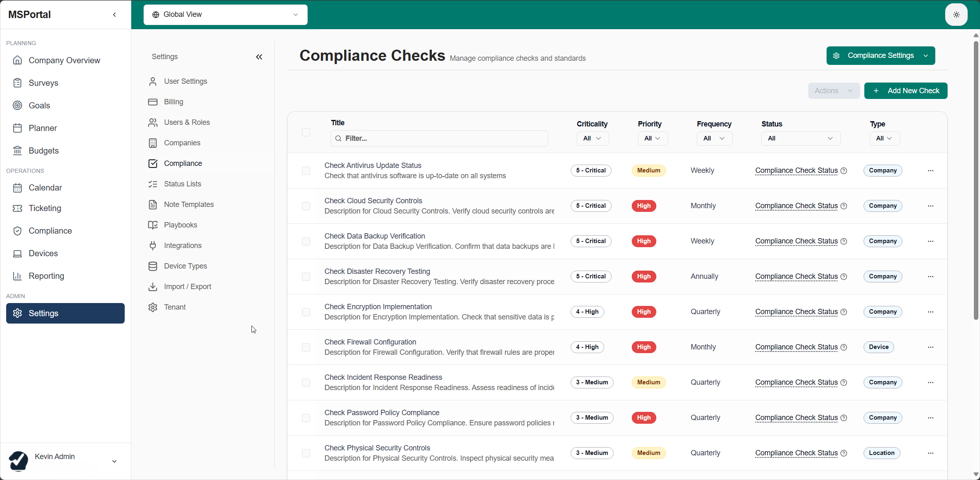Click the help icon beside Cloud Security row status
Viewport: 980px width, 480px height.
844,206
